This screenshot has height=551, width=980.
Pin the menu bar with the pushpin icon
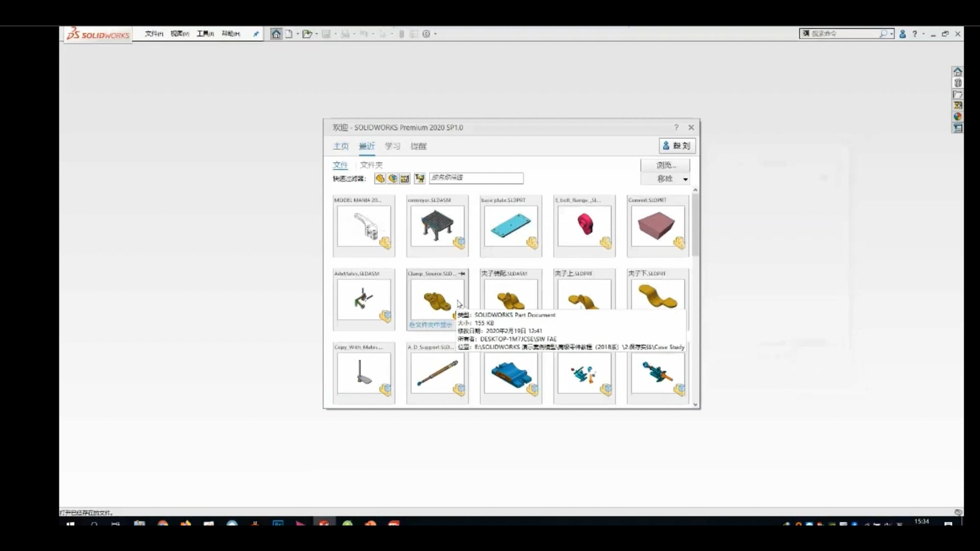(256, 34)
